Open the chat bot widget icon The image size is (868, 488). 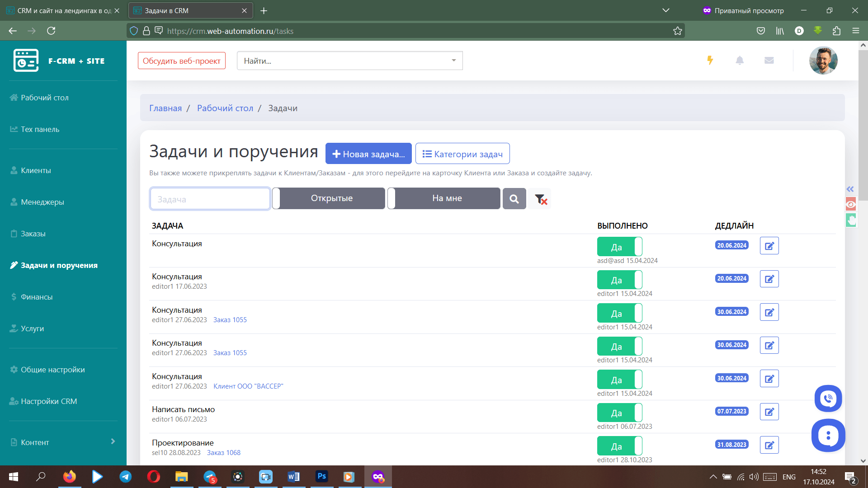(828, 435)
